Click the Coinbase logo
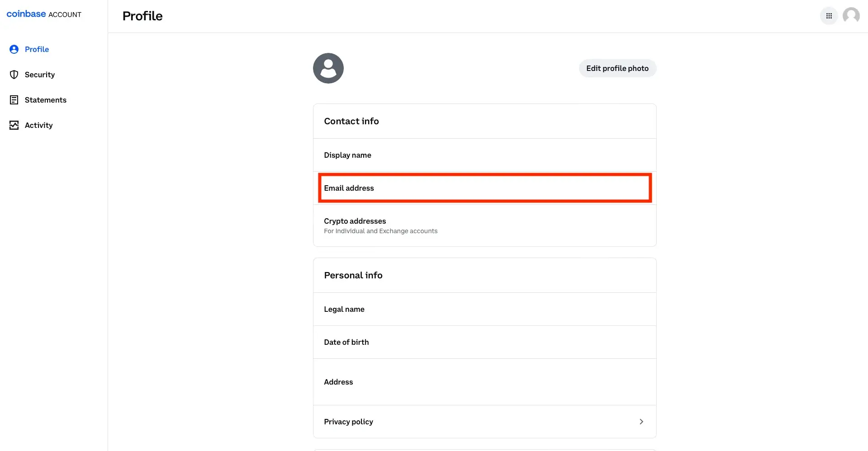The width and height of the screenshot is (868, 451). (x=26, y=14)
